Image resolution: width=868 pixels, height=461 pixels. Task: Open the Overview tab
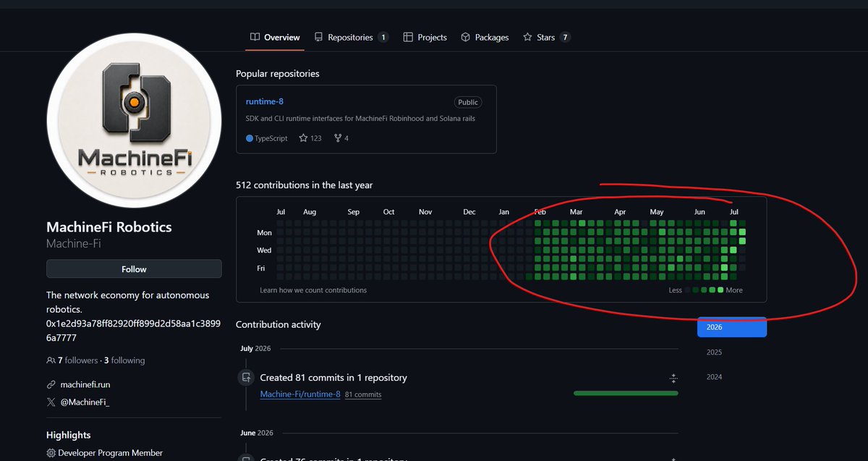coord(275,37)
